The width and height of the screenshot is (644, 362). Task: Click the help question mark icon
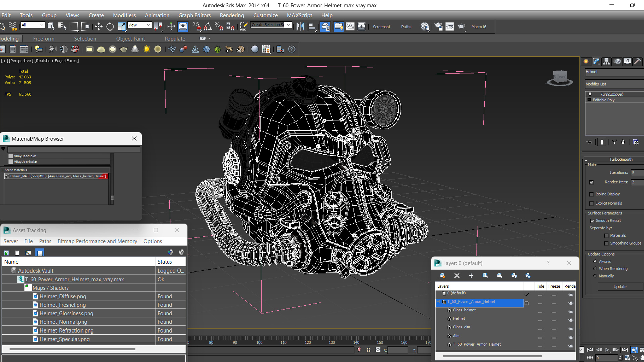pyautogui.click(x=292, y=49)
